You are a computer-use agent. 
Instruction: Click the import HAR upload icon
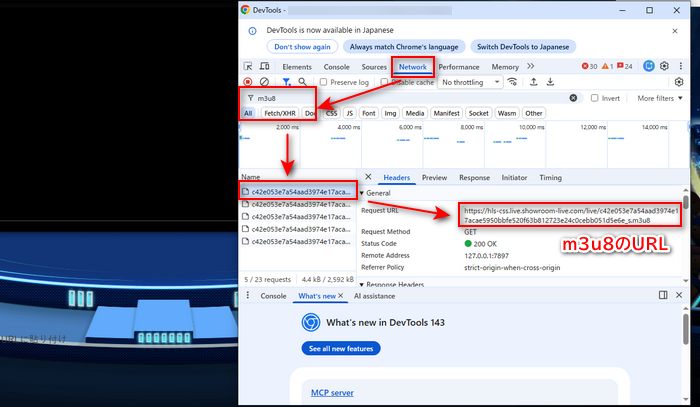pyautogui.click(x=534, y=82)
